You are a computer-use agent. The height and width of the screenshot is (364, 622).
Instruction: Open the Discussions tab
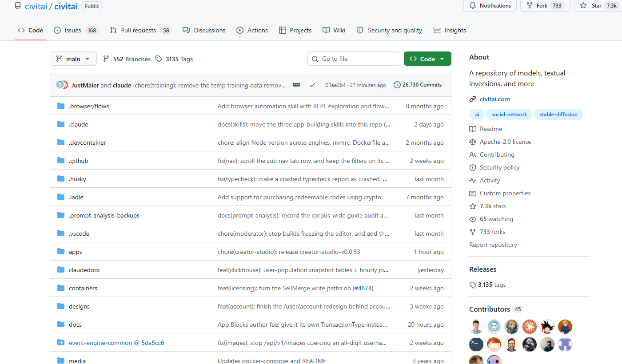click(204, 30)
